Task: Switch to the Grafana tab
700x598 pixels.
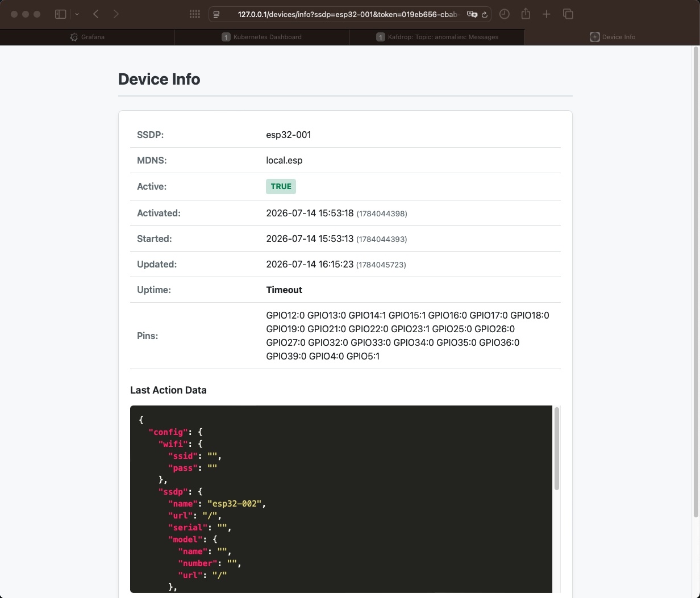Action: coord(87,37)
